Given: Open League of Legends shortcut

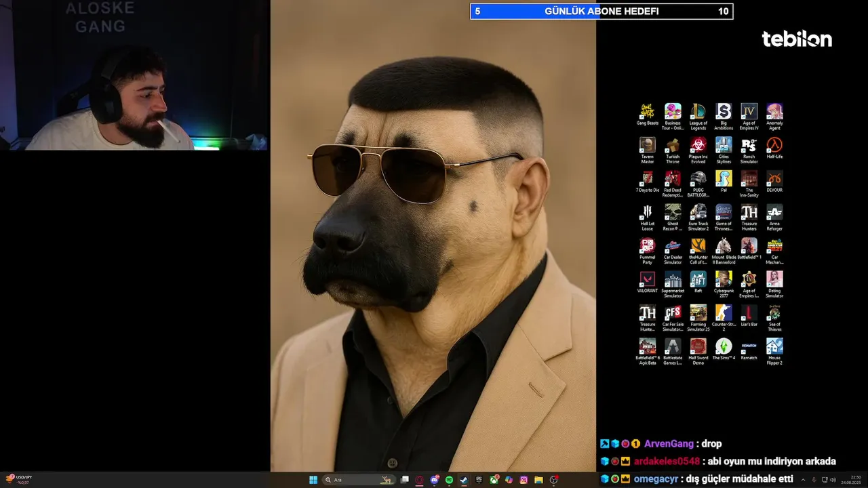Looking at the screenshot, I should 698,117.
